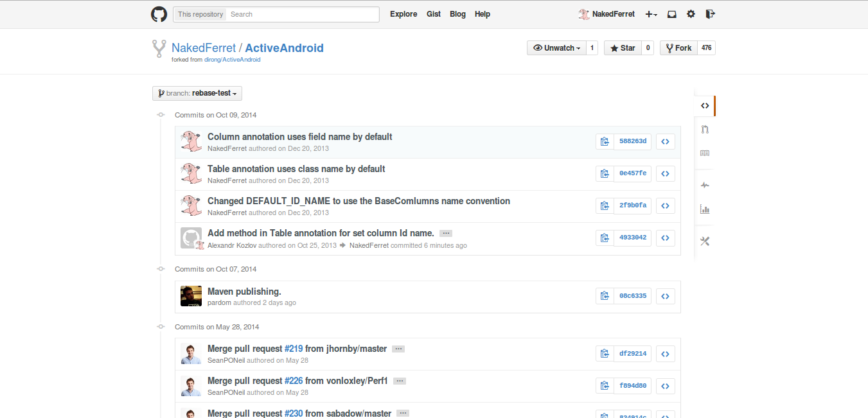Open notifications inbox icon

[671, 13]
